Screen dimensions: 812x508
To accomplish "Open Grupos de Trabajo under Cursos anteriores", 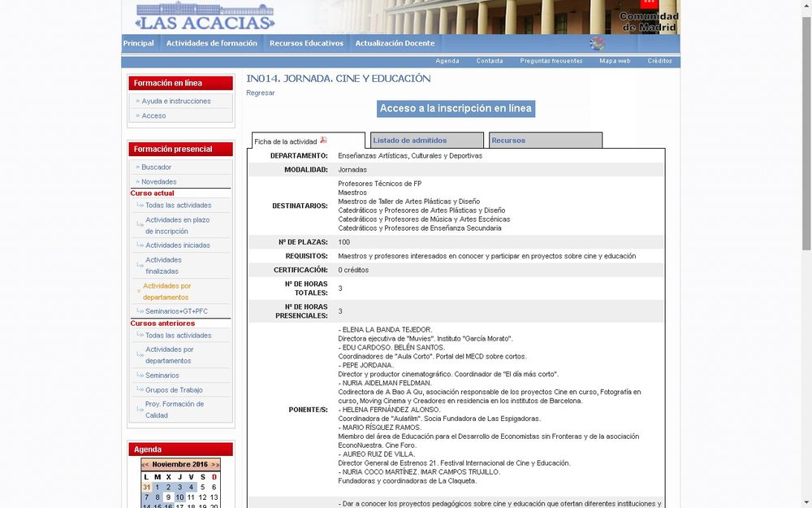I will coord(174,390).
